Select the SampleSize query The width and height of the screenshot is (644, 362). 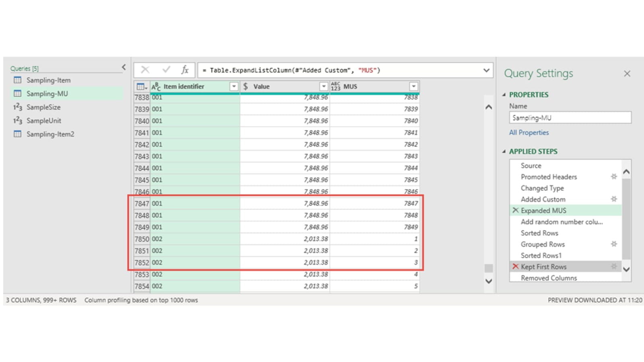43,107
